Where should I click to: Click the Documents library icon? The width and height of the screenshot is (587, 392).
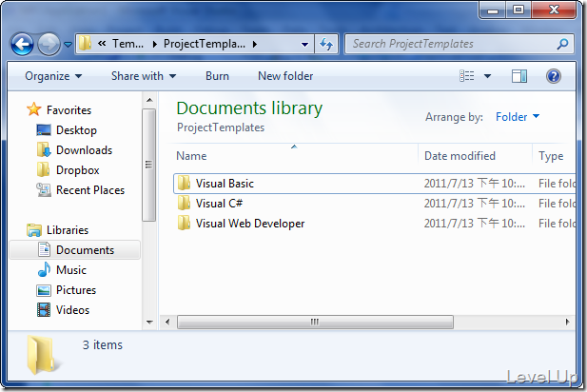point(44,249)
